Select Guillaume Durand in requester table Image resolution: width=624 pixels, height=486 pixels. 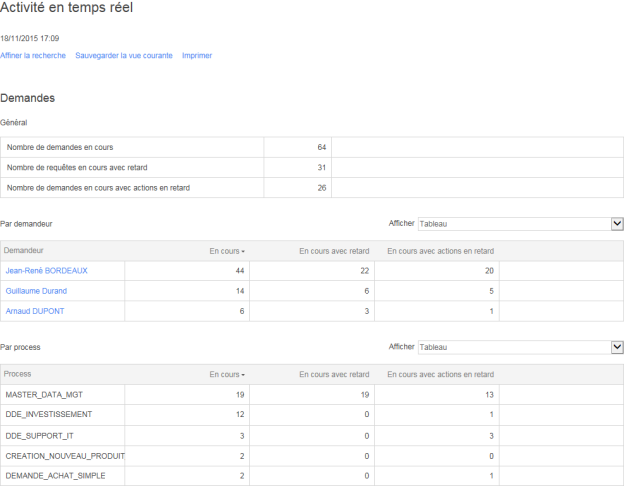coord(36,291)
